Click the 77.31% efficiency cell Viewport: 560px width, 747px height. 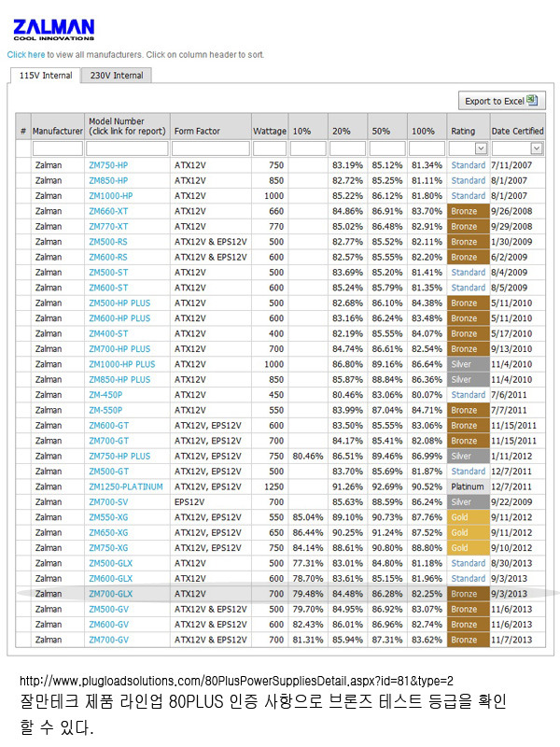[308, 563]
